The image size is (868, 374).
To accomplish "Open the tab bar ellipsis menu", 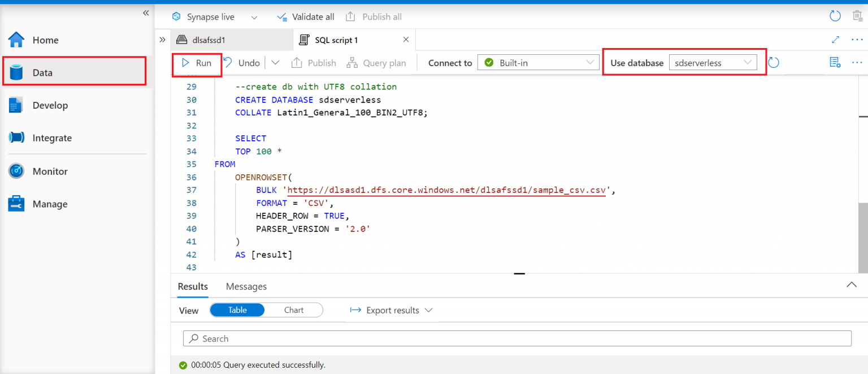I will point(857,40).
